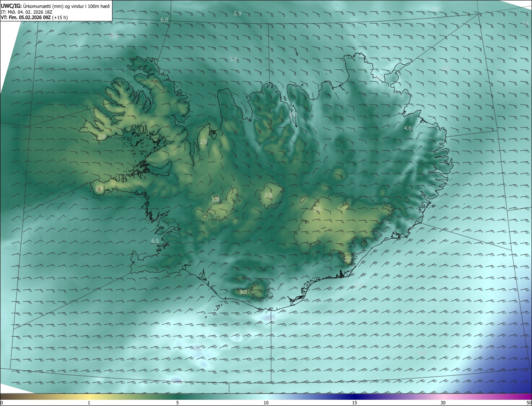Click the 'UWC/IG: Úrkomumætti (mm)' title line
Screen dimensions: 532x406
(x=55, y=5)
